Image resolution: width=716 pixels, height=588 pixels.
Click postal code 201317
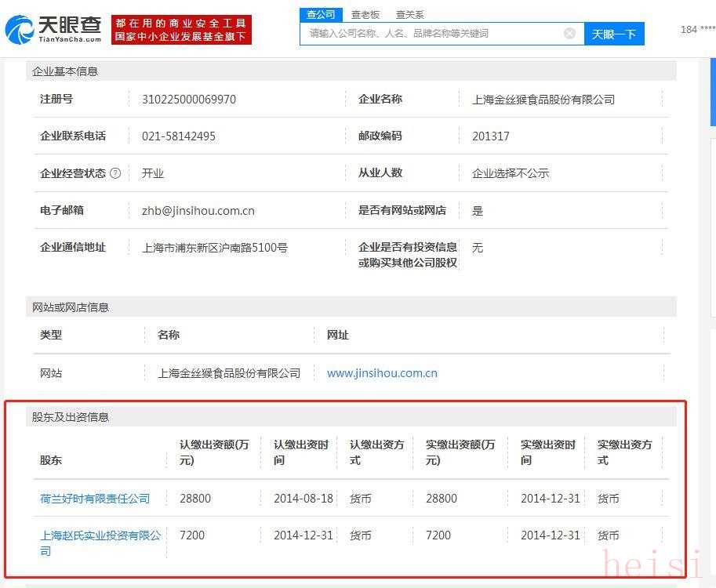(x=491, y=136)
